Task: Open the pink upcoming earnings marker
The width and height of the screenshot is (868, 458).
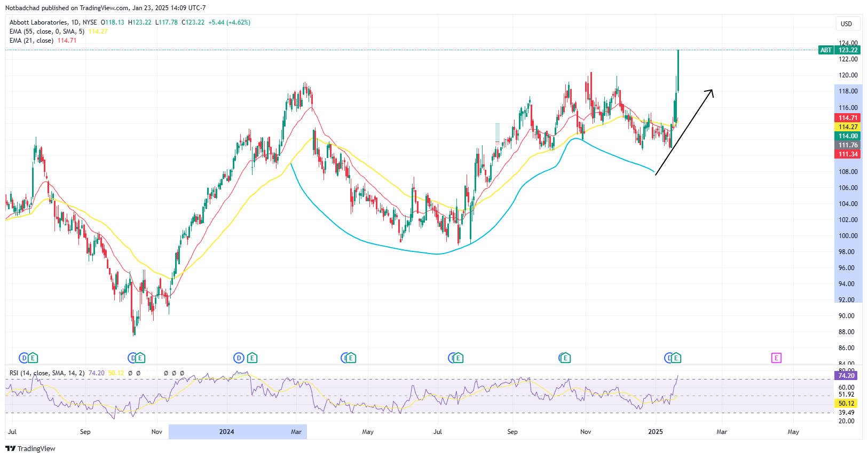Action: (776, 358)
